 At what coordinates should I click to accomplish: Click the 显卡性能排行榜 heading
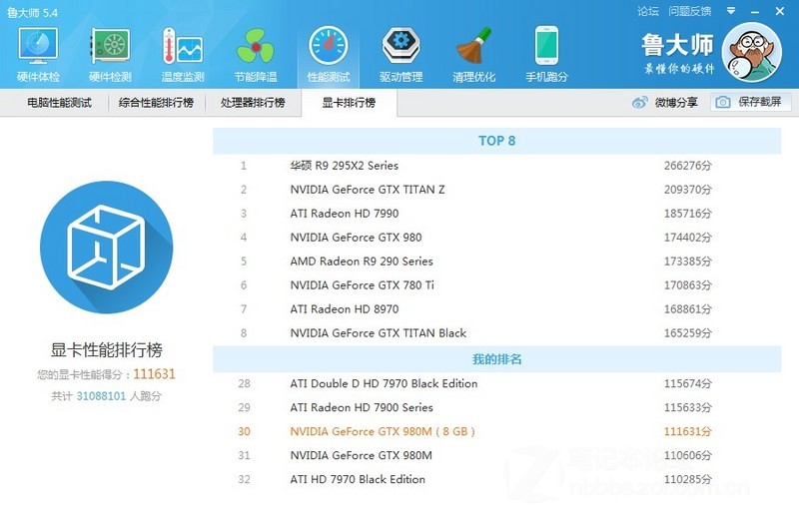(x=107, y=349)
